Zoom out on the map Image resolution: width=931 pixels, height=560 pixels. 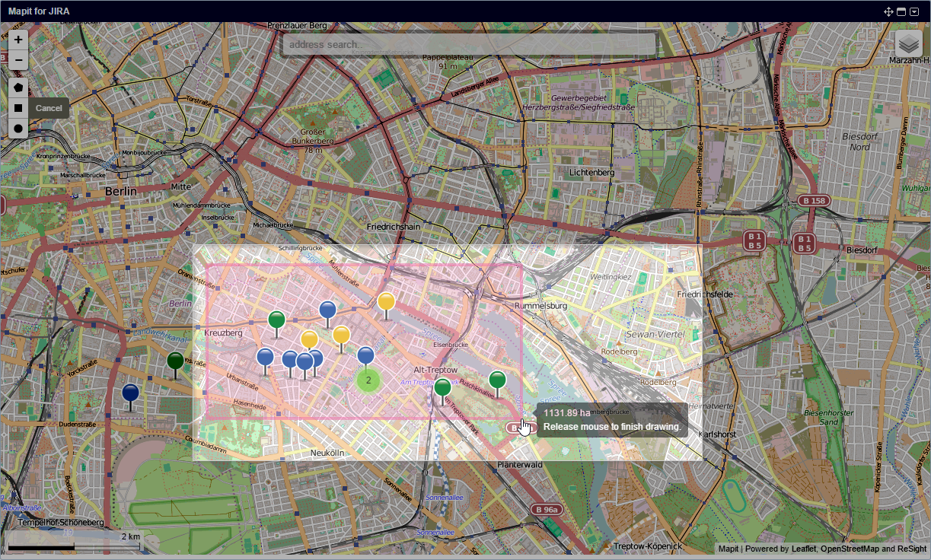tap(17, 59)
